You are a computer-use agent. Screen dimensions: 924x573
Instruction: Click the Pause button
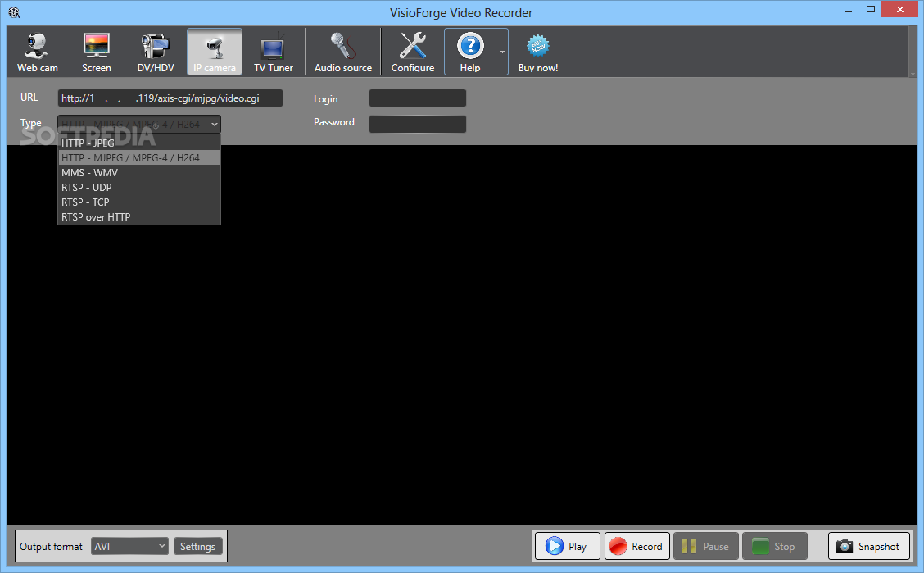point(706,547)
